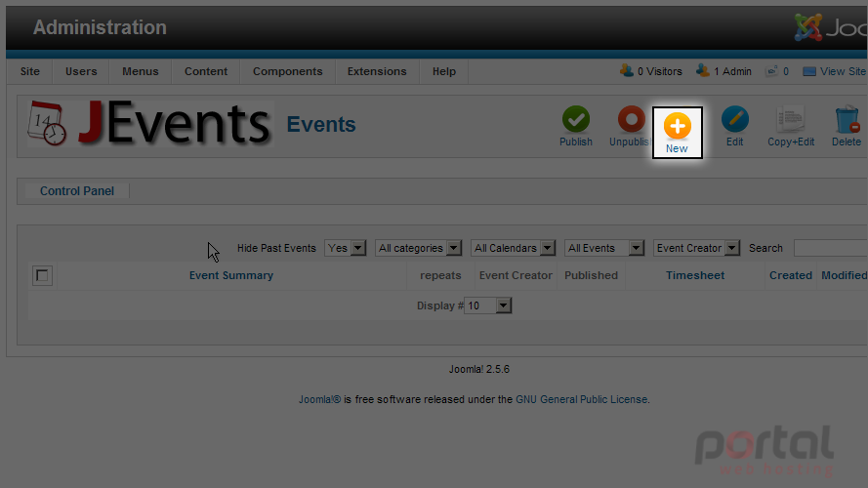Open the All Calendars dropdown
This screenshot has height=488, width=868.
click(x=513, y=248)
